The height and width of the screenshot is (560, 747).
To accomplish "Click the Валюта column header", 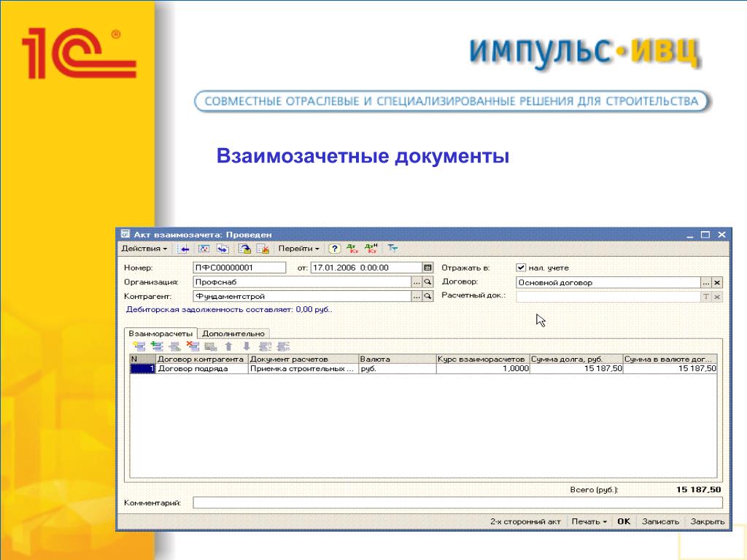I will click(x=398, y=359).
